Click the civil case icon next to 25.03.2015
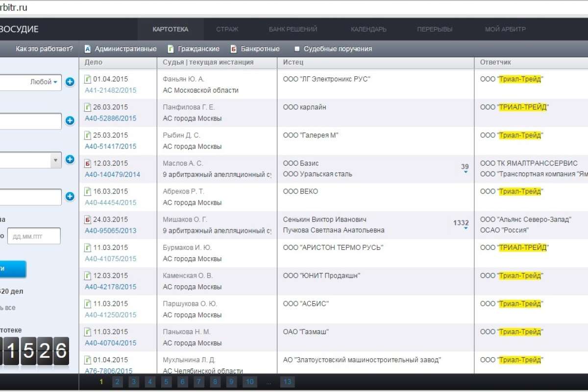This screenshot has height=392, width=588. point(88,135)
